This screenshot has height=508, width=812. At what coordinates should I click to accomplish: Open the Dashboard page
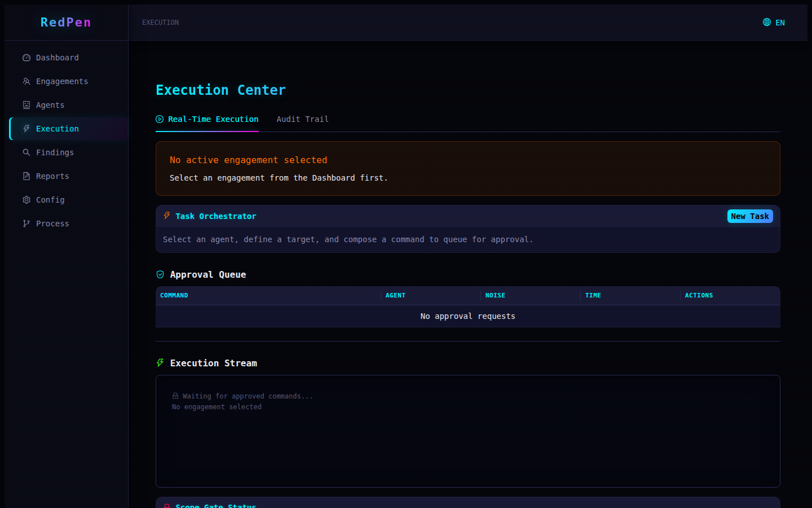tap(67, 58)
